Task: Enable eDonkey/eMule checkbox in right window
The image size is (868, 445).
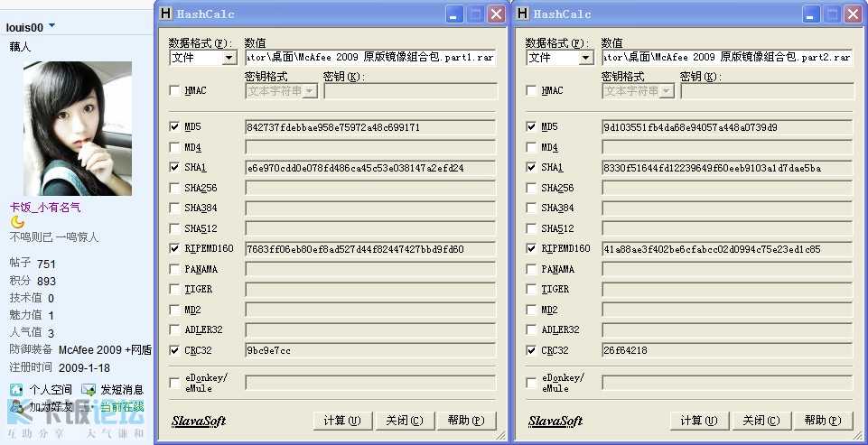Action: tap(531, 383)
